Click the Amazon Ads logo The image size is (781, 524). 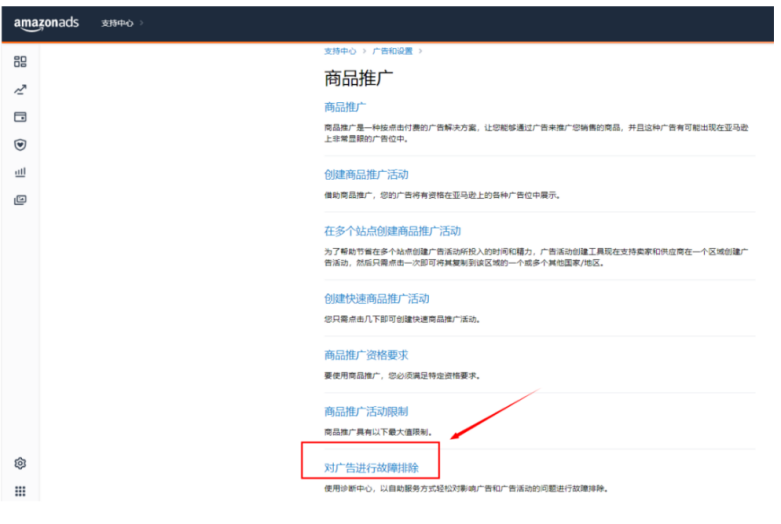tap(46, 23)
